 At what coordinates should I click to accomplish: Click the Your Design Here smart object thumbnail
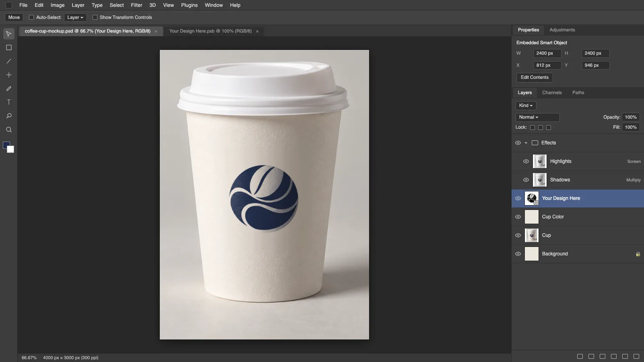click(x=532, y=198)
